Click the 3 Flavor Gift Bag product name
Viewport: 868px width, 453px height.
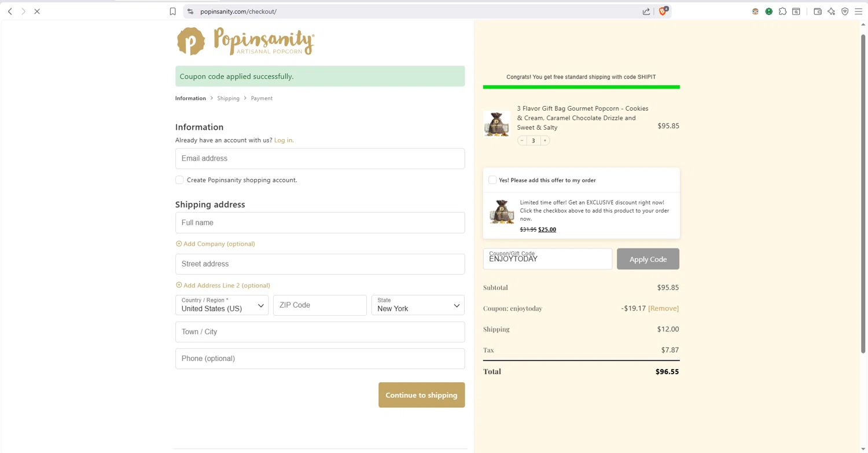tap(583, 118)
